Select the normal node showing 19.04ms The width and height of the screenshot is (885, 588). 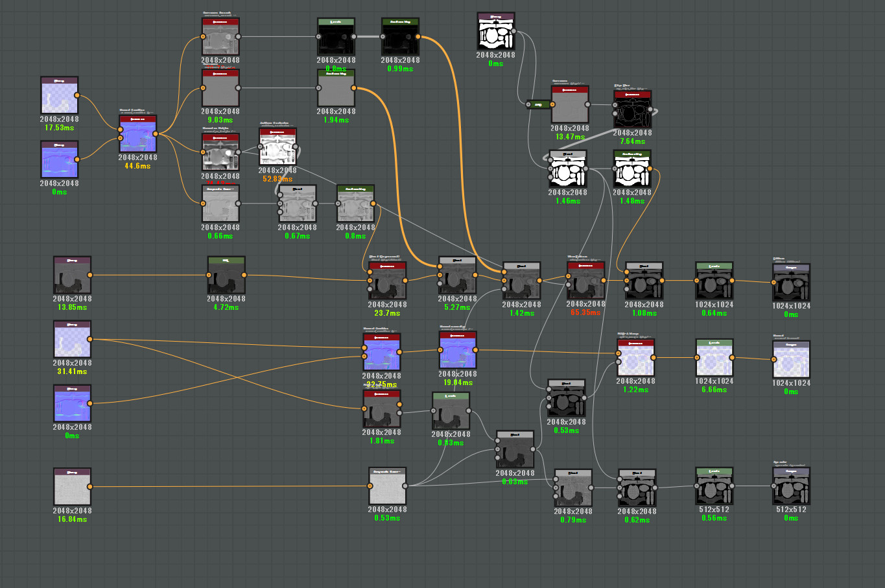click(x=458, y=351)
